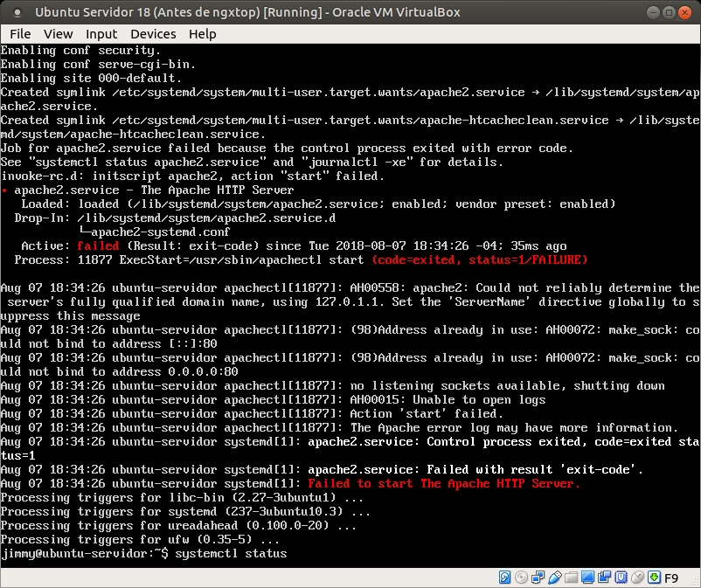Click the hard disk activity icon

[x=505, y=578]
